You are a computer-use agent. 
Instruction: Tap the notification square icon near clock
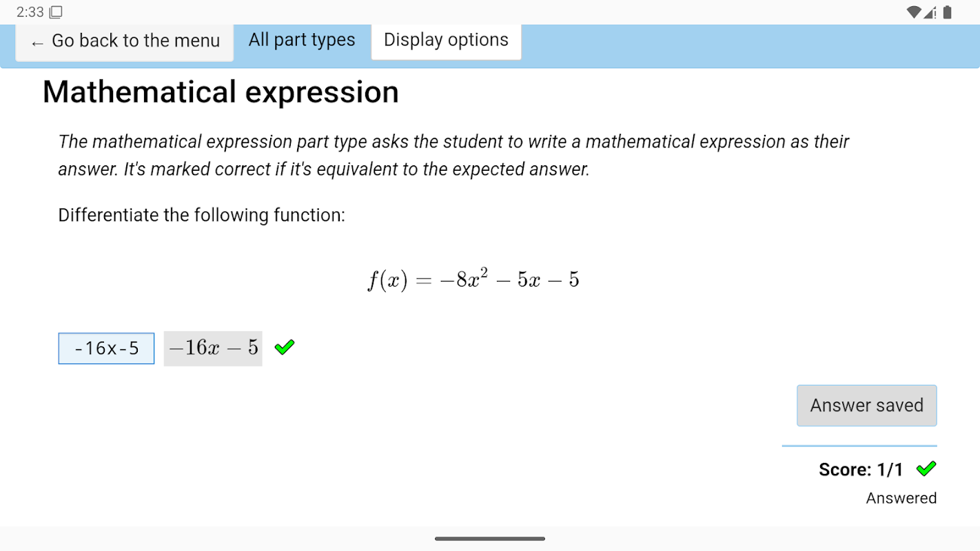click(57, 12)
